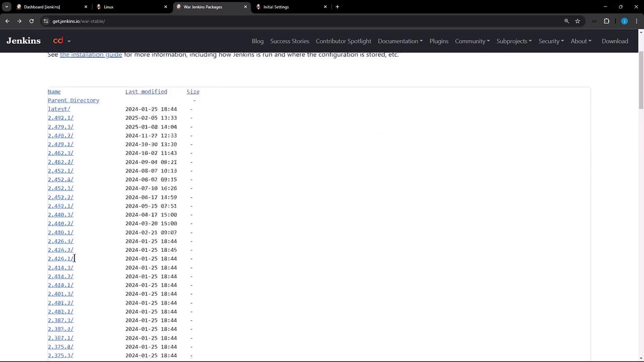Open the tab search dropdown
The width and height of the screenshot is (644, 362).
click(7, 7)
